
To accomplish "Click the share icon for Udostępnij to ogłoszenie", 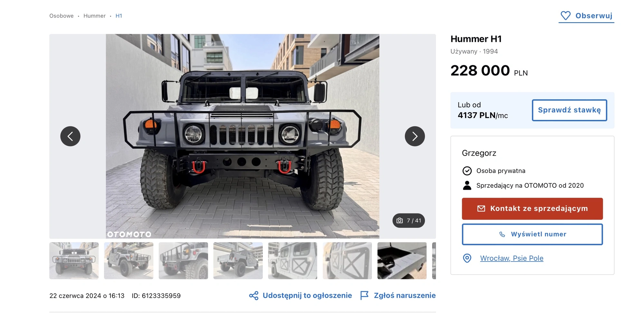I will tap(254, 295).
